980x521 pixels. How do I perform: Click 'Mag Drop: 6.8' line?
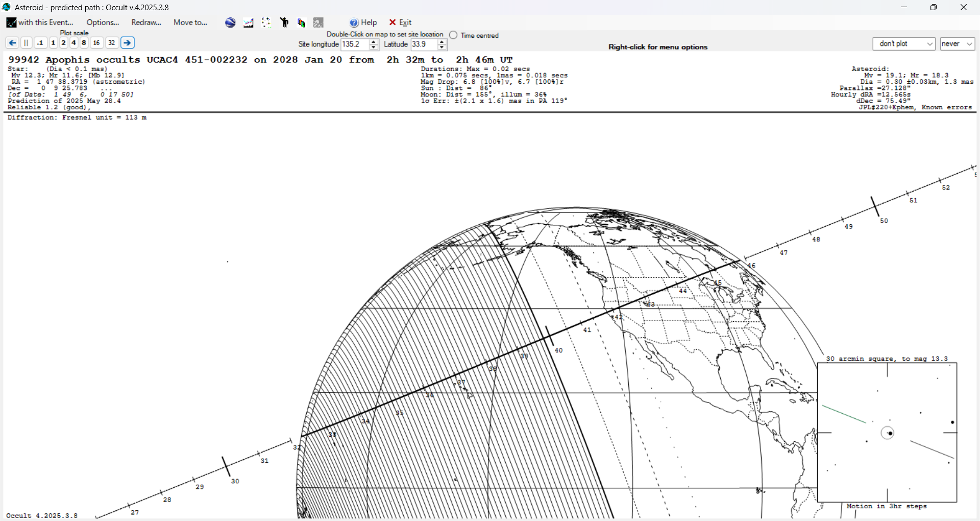(x=493, y=82)
